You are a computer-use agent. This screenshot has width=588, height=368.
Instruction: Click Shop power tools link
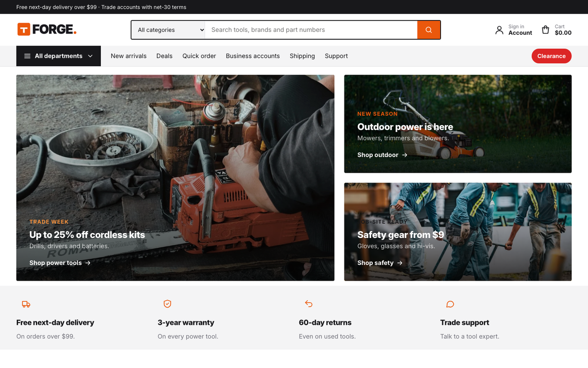click(60, 263)
